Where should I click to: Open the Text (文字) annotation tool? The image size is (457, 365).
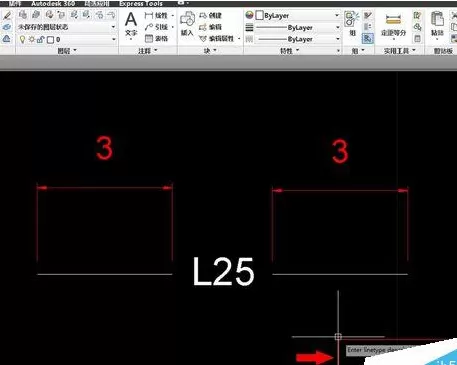[131, 23]
